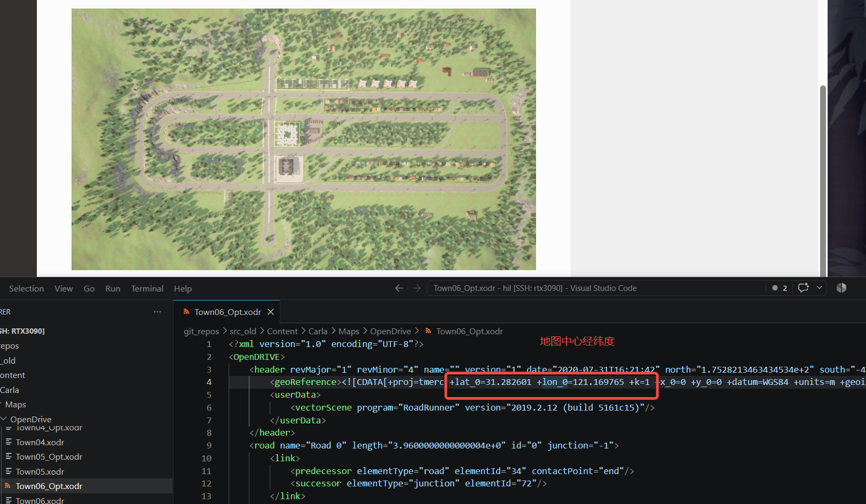Open Town06.xodr in explorer
The height and width of the screenshot is (504, 866).
pos(40,500)
